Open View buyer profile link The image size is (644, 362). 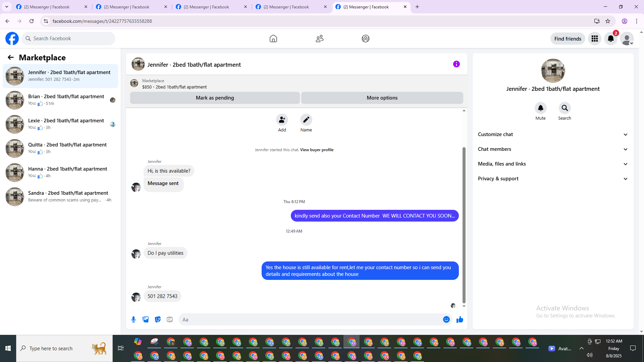tap(317, 150)
